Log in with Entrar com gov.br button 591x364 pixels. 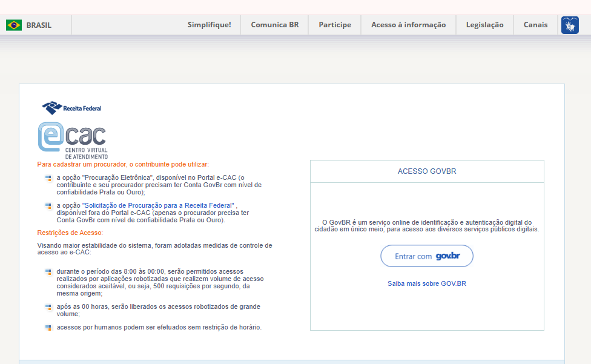[x=427, y=256]
